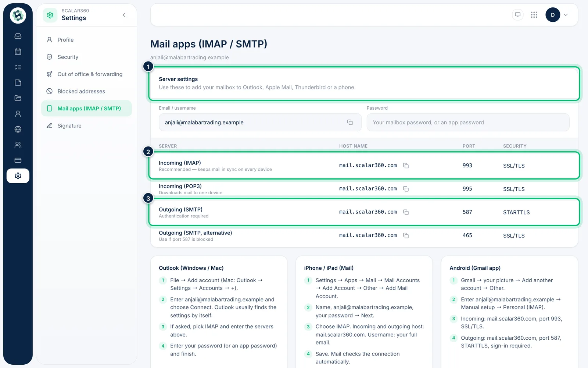Go to Security settings

[x=86, y=57]
